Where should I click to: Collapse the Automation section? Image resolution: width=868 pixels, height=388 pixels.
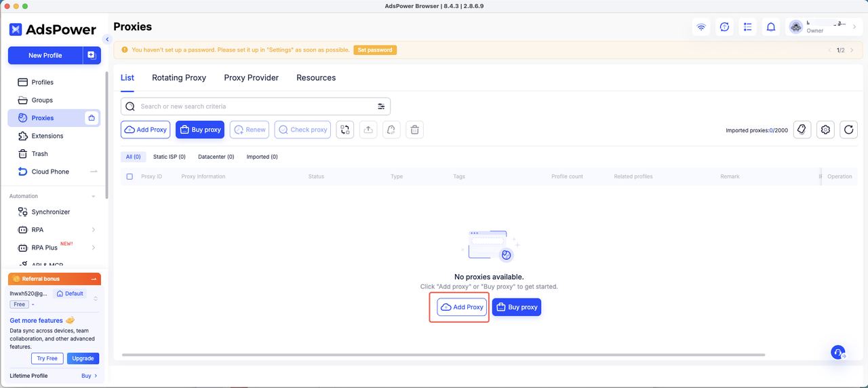coord(93,196)
